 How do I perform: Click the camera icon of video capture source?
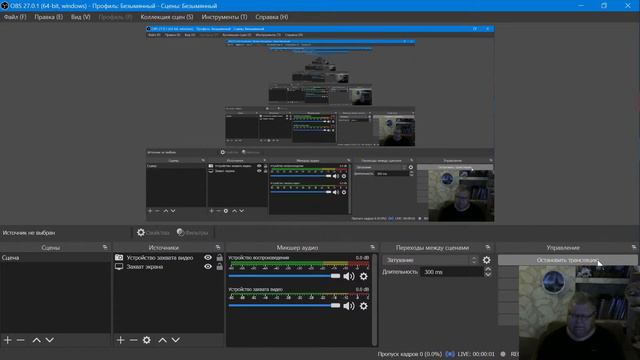click(x=119, y=258)
